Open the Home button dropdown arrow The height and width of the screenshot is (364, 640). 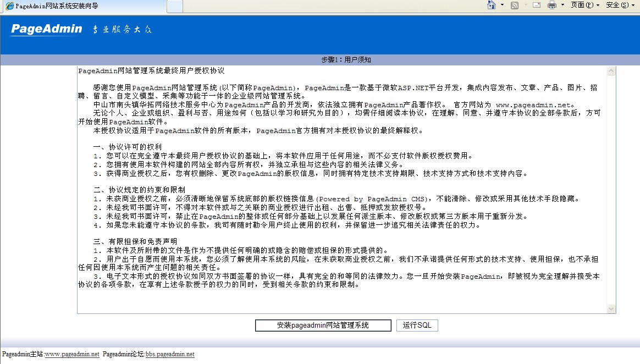click(x=502, y=5)
